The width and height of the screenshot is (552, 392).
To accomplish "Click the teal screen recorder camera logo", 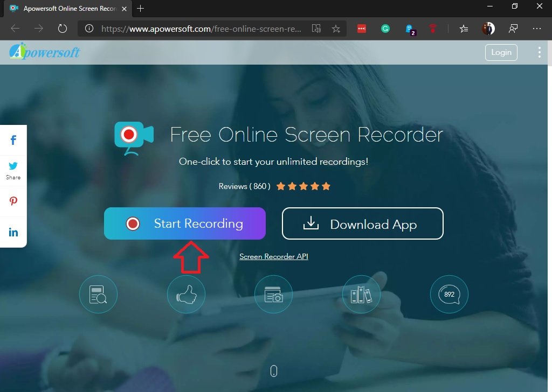I will tap(134, 138).
